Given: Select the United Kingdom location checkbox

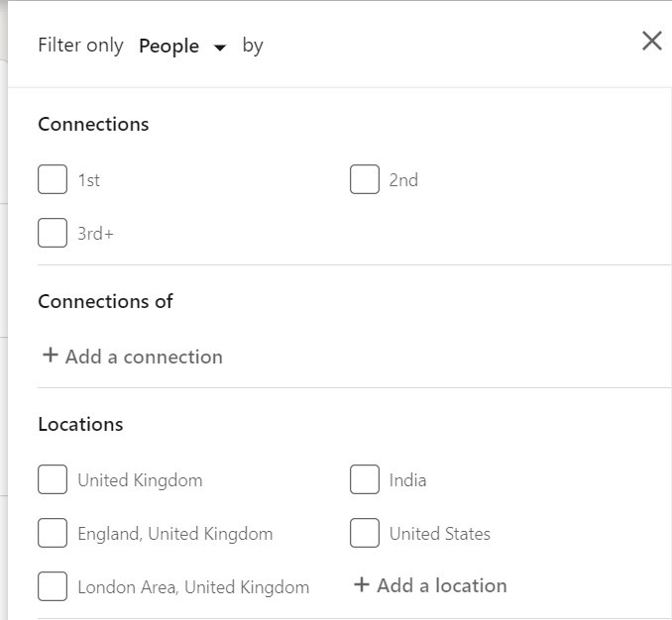Looking at the screenshot, I should click(53, 479).
